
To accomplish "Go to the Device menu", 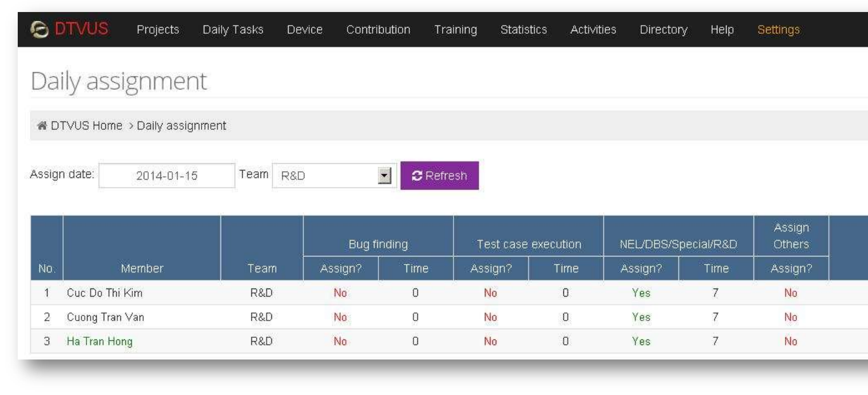I will (305, 30).
